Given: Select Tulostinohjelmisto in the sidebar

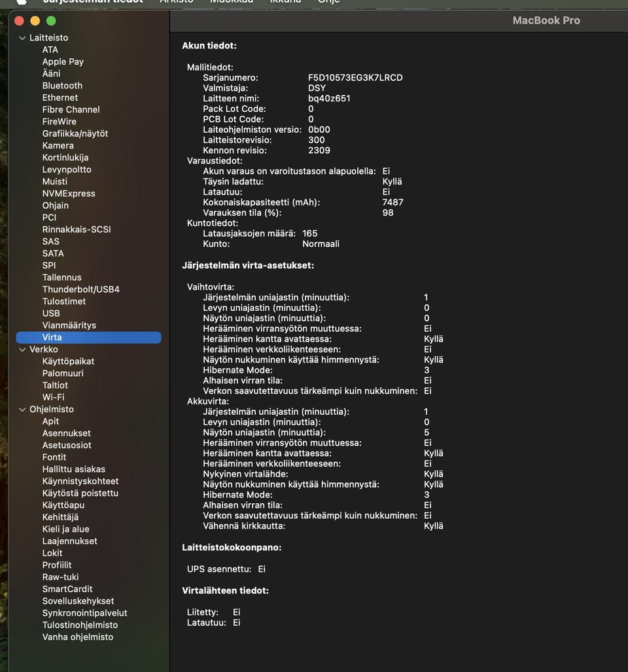Looking at the screenshot, I should click(x=80, y=626).
